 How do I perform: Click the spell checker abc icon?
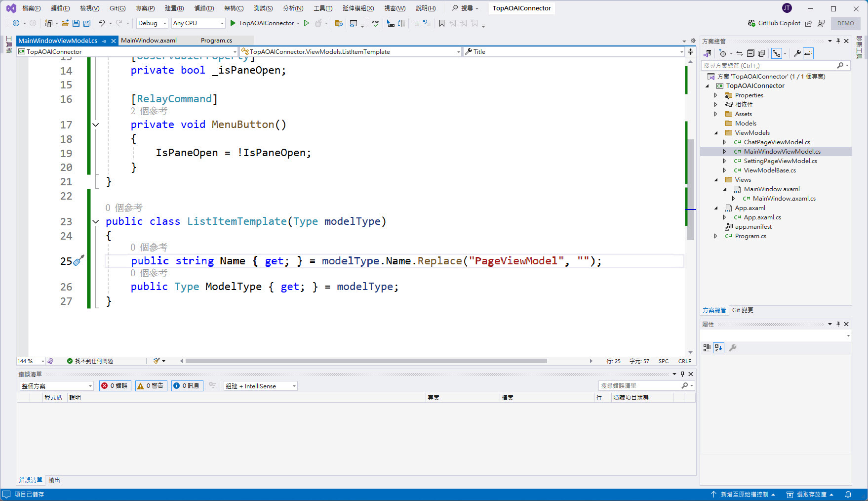pyautogui.click(x=376, y=23)
